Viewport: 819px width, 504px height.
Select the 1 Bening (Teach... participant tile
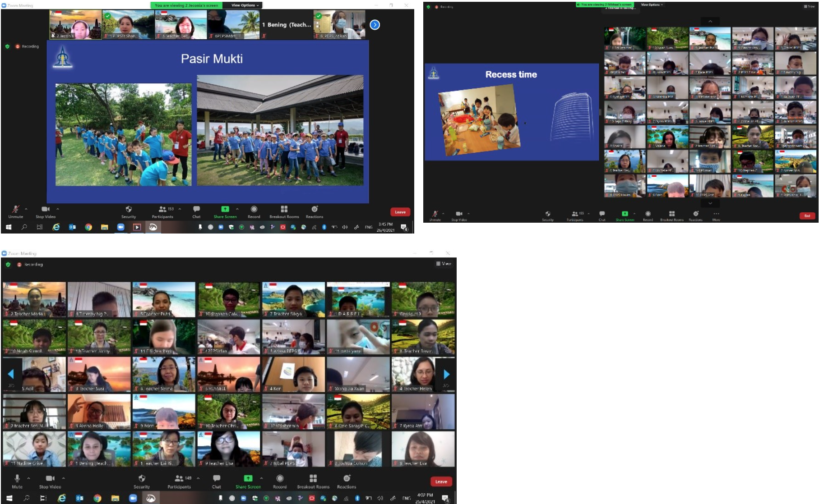[x=287, y=24]
